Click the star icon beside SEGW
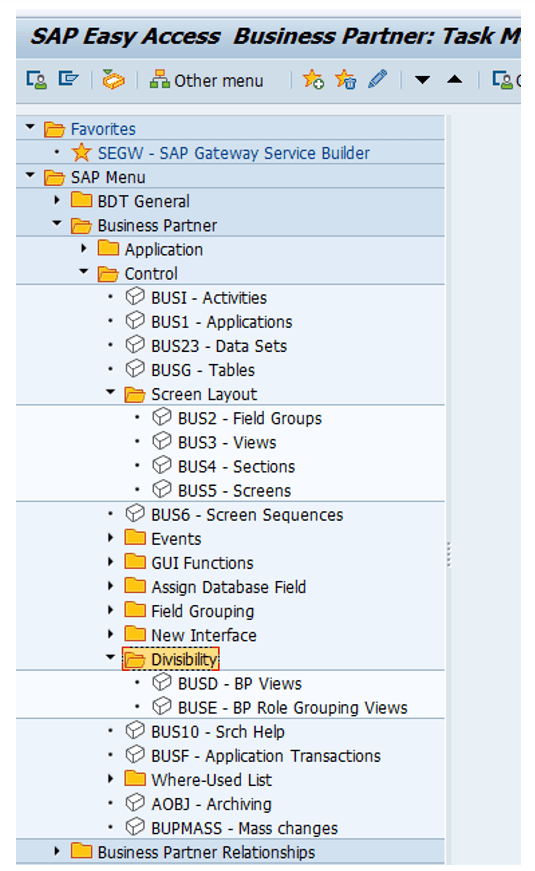 pyautogui.click(x=82, y=152)
